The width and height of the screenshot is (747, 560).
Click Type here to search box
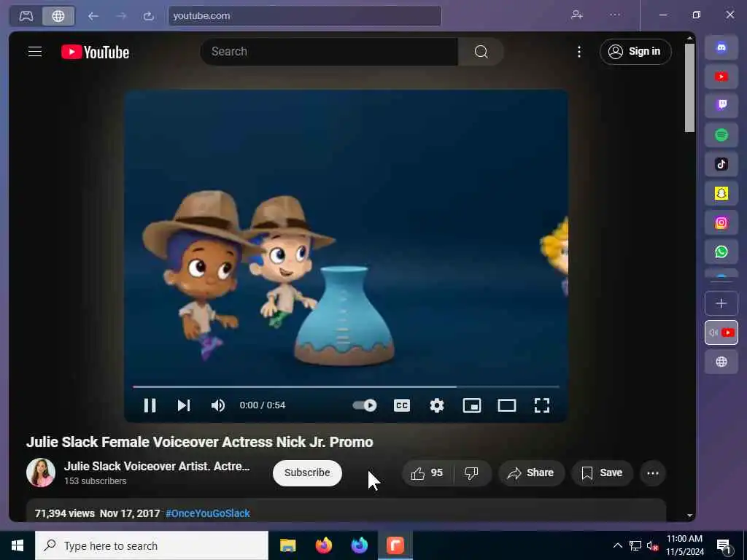pos(152,545)
